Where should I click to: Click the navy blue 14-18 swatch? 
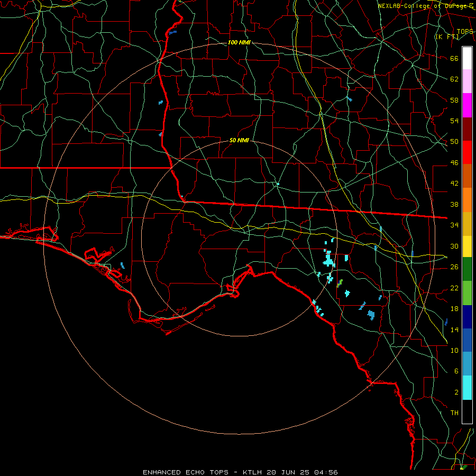pos(467,317)
